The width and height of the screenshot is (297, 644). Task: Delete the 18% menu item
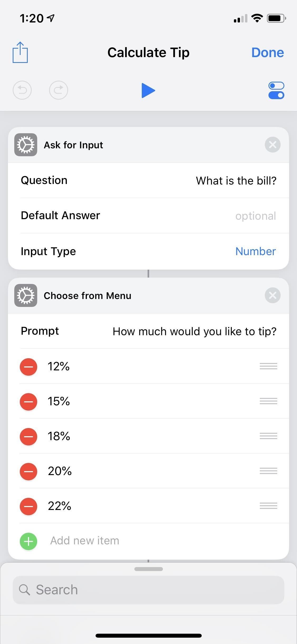click(x=29, y=436)
